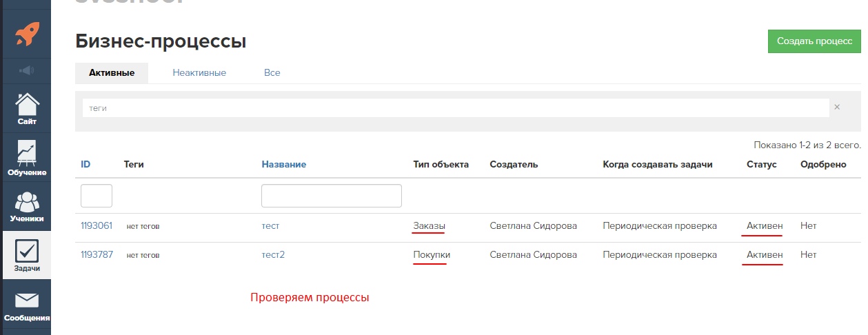Focus the ID column filter box

[x=97, y=196]
